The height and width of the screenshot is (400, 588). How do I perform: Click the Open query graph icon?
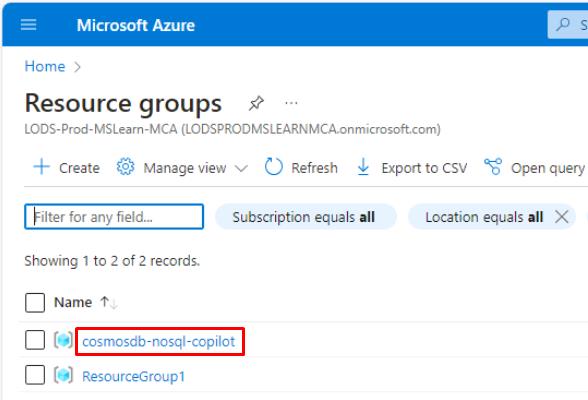tap(493, 166)
